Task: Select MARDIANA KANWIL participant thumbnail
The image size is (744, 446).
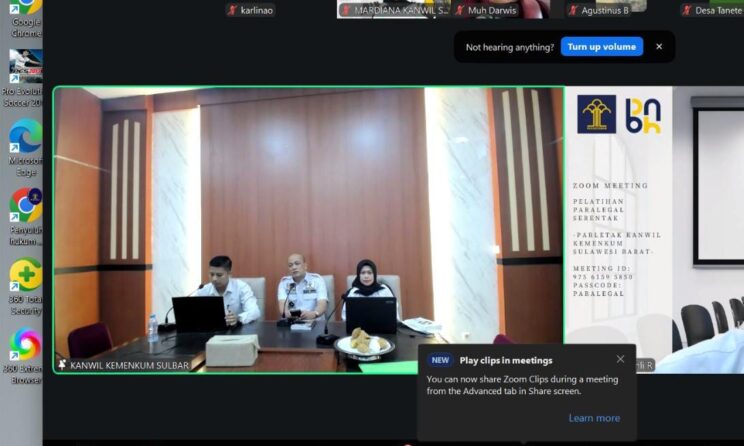Action: (x=393, y=10)
